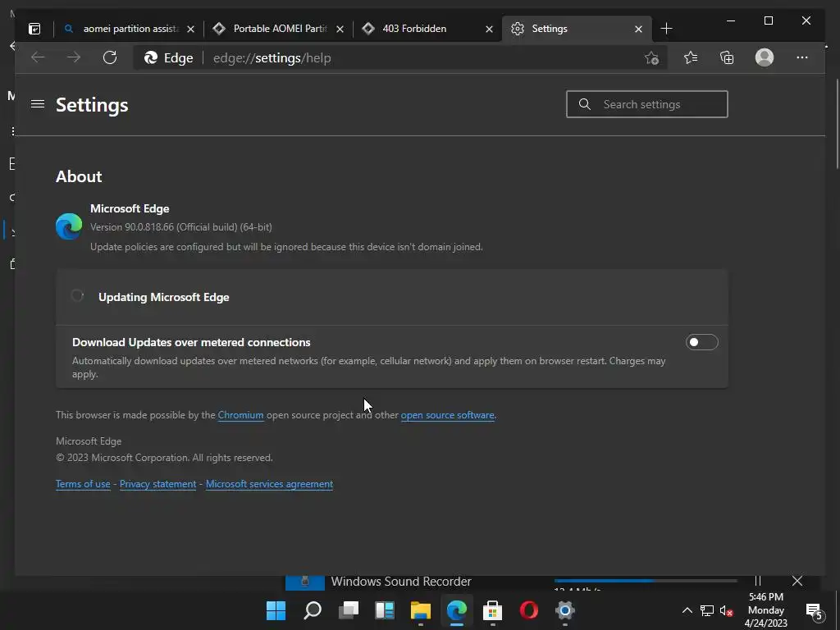The height and width of the screenshot is (630, 840).
Task: Click the network status tray icon
Action: (x=707, y=610)
